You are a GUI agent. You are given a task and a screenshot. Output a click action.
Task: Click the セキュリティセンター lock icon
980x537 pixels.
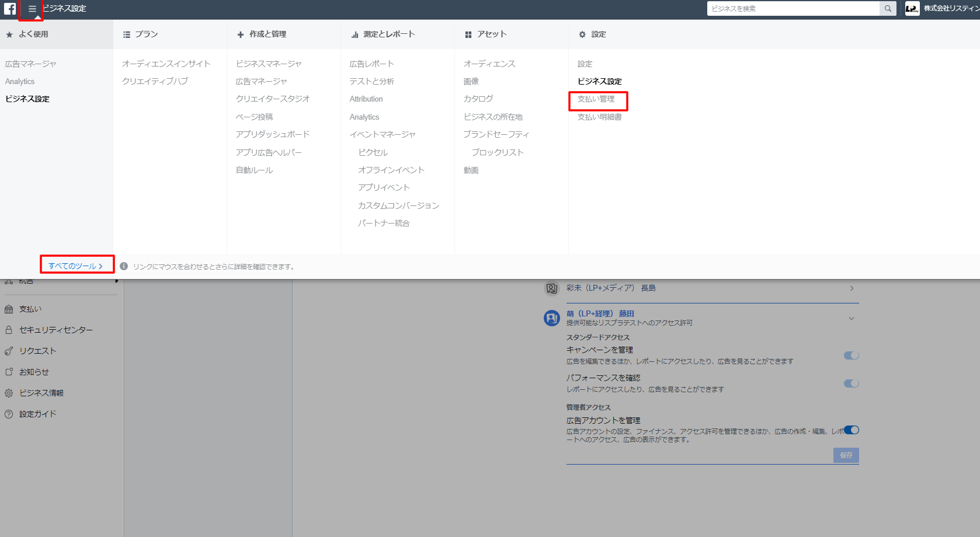coord(9,330)
